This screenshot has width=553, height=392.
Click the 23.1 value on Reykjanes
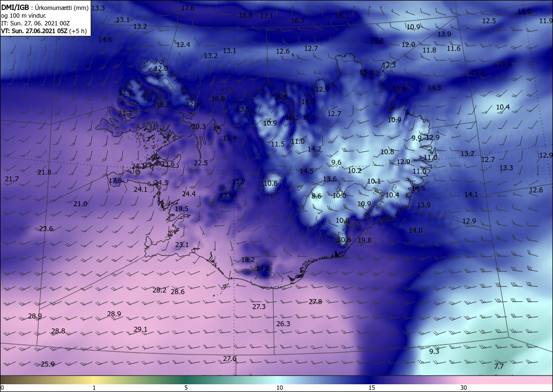[182, 245]
